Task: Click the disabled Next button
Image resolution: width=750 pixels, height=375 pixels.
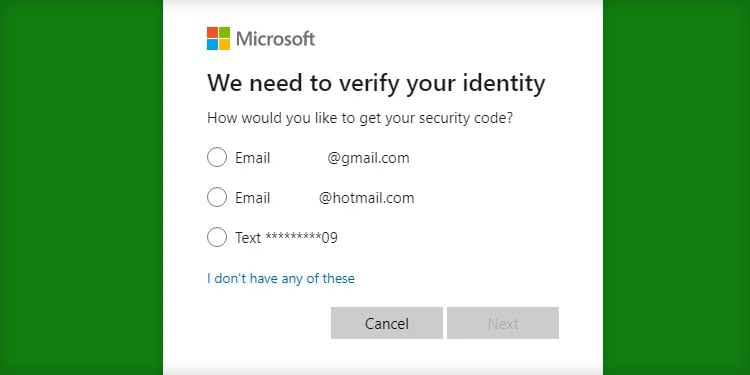Action: (503, 323)
